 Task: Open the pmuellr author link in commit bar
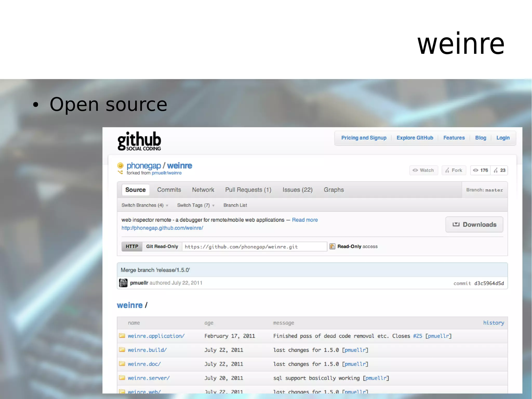pyautogui.click(x=139, y=283)
